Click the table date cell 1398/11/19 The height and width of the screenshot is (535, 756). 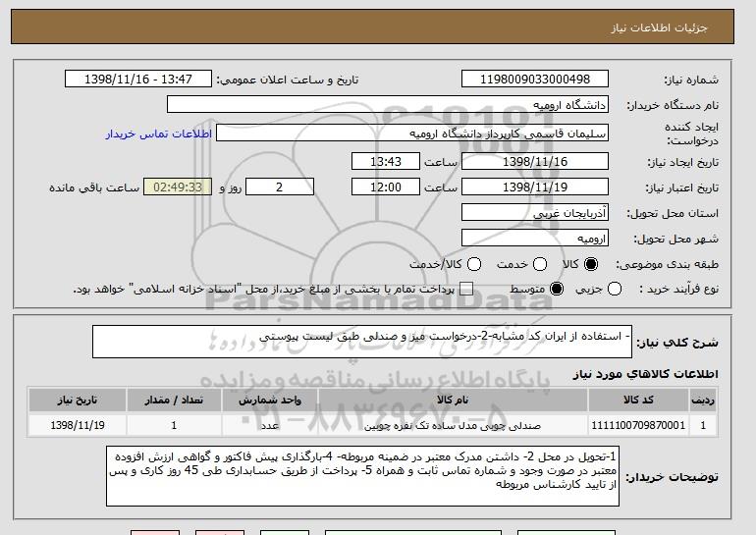pyautogui.click(x=78, y=425)
